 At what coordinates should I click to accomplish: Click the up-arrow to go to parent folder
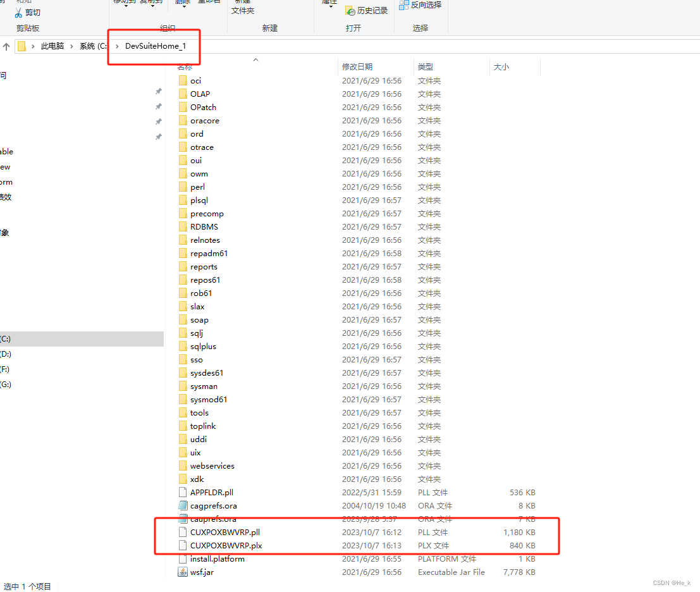[x=5, y=46]
